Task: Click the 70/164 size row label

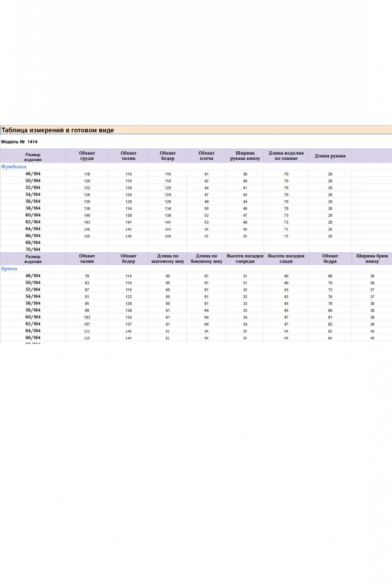Action: tap(33, 249)
